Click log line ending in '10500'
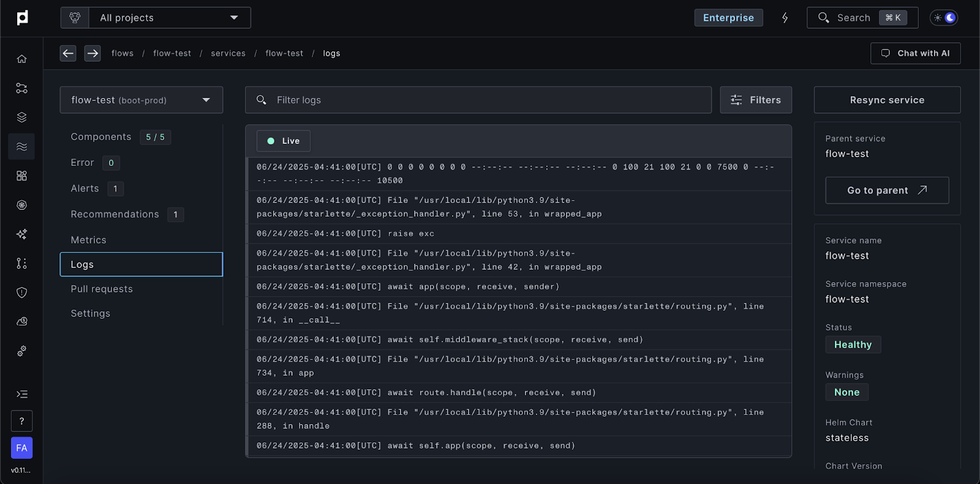This screenshot has height=484, width=980. pos(519,174)
